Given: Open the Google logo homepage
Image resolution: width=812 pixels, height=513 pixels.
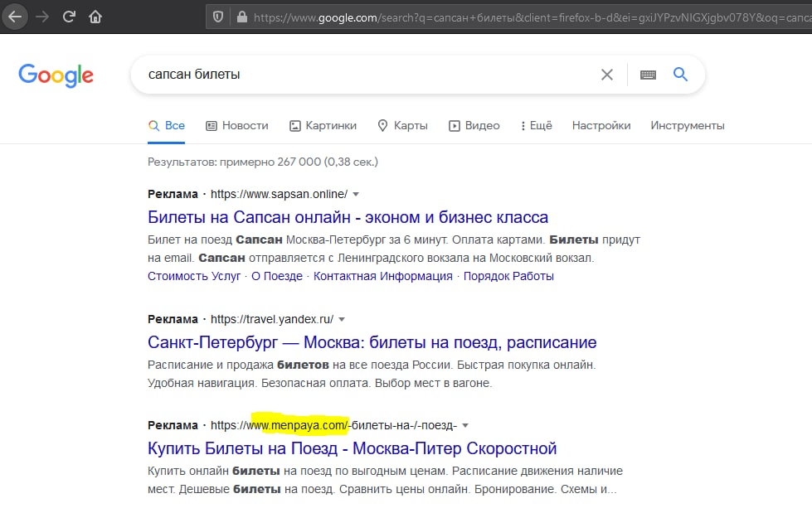Looking at the screenshot, I should [x=56, y=75].
